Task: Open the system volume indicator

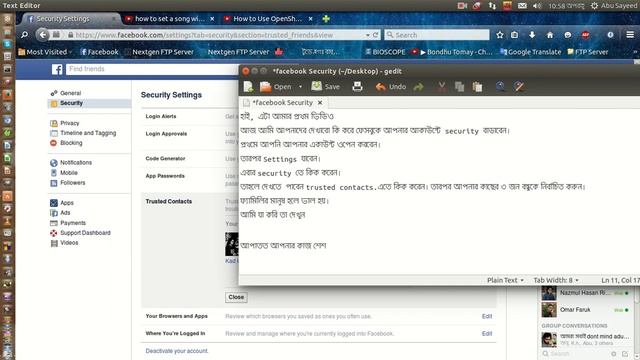Action: pos(537,6)
